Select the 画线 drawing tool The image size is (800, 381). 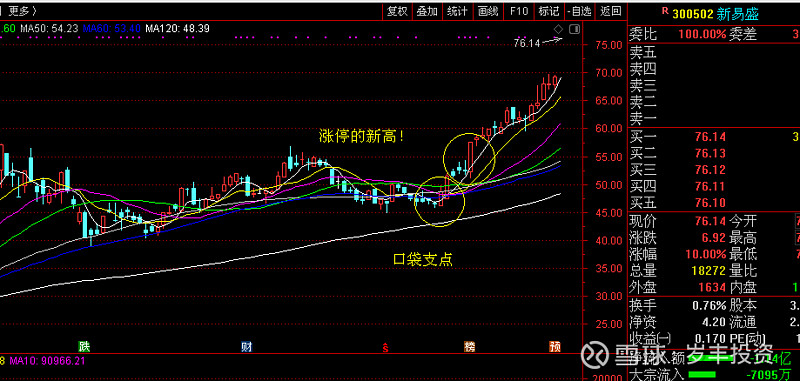(488, 11)
